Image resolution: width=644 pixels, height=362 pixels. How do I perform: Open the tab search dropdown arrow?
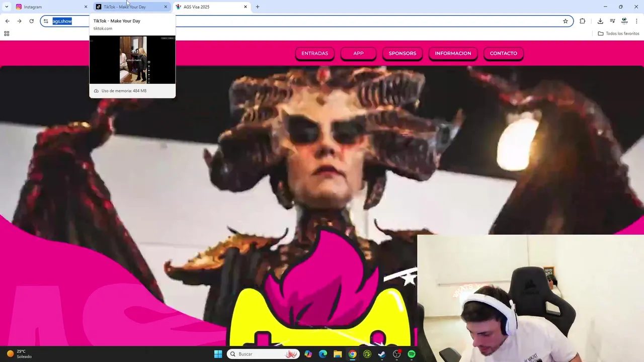click(x=7, y=7)
